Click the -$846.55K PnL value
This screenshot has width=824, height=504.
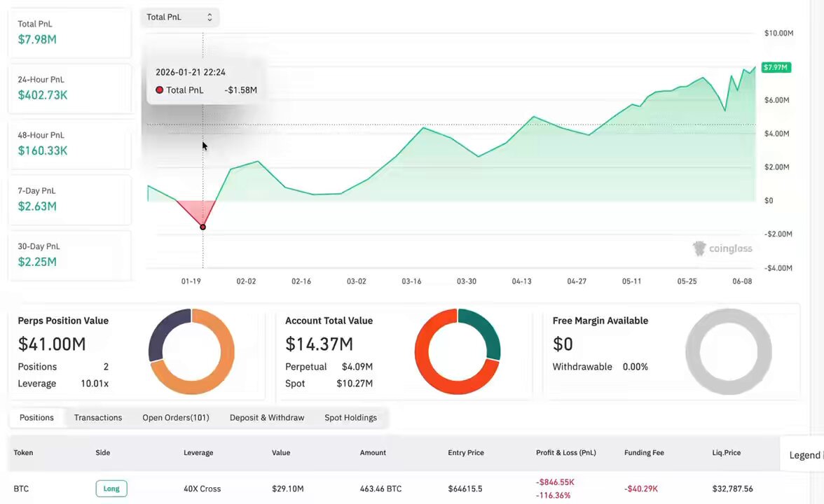tap(555, 482)
